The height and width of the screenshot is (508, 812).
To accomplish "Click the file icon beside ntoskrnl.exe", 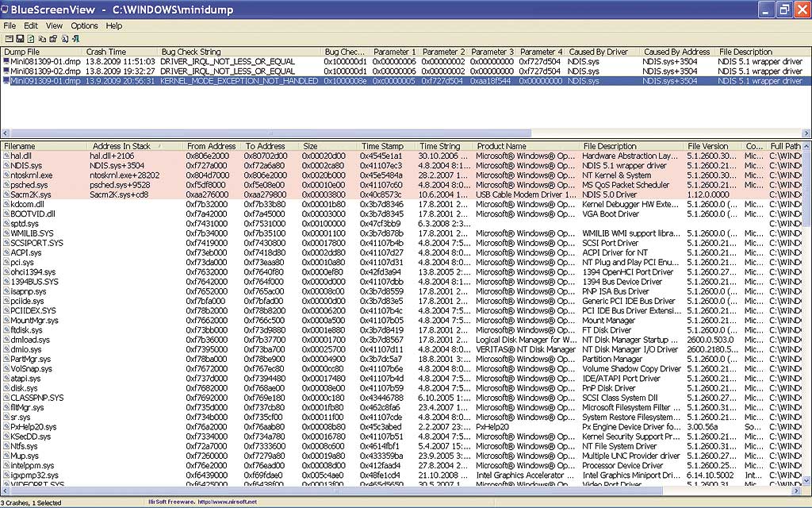I will click(6, 175).
